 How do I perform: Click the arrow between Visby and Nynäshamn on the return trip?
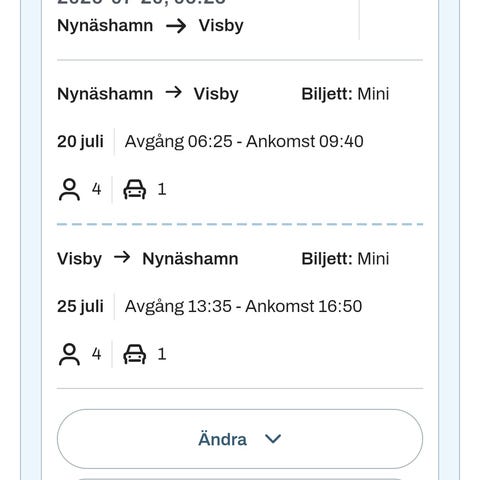(122, 257)
